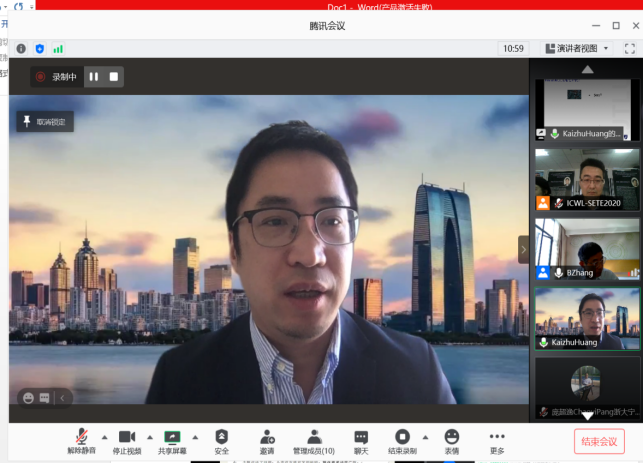Open the emoji reactions icon

tap(452, 437)
